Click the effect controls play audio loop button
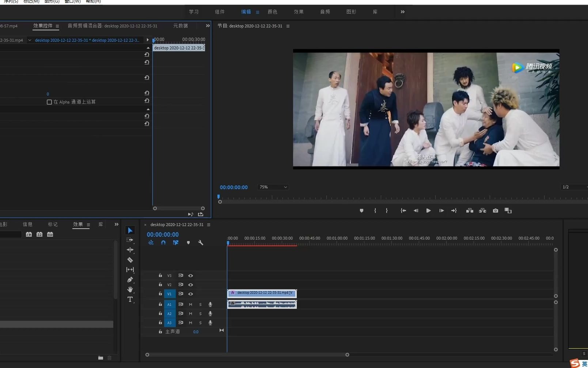Viewport: 588px width, 368px height. tap(190, 214)
